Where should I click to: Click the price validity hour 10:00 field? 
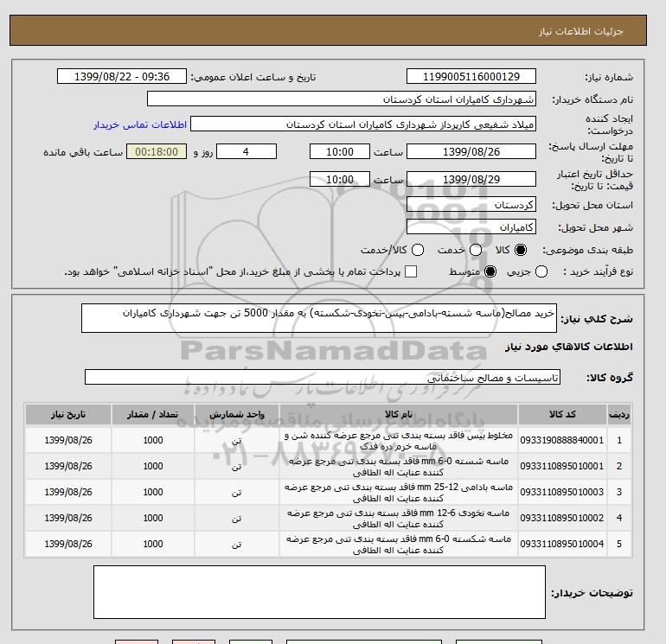(340, 179)
